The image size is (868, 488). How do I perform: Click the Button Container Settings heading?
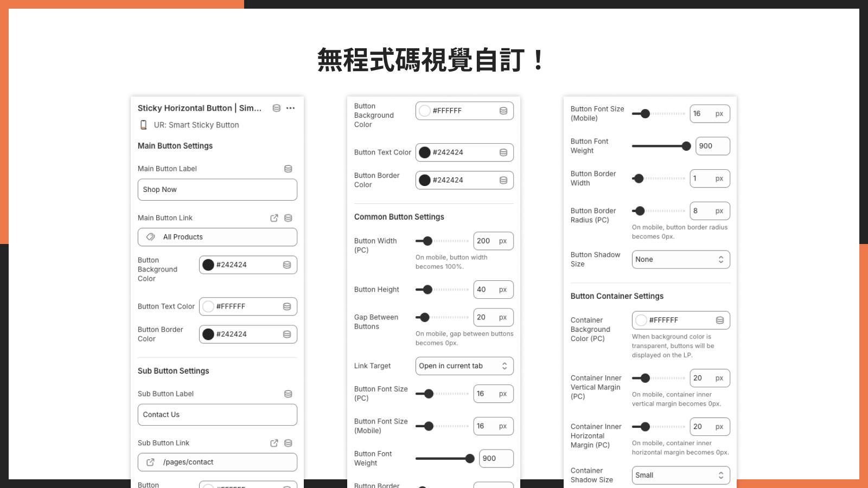[617, 296]
